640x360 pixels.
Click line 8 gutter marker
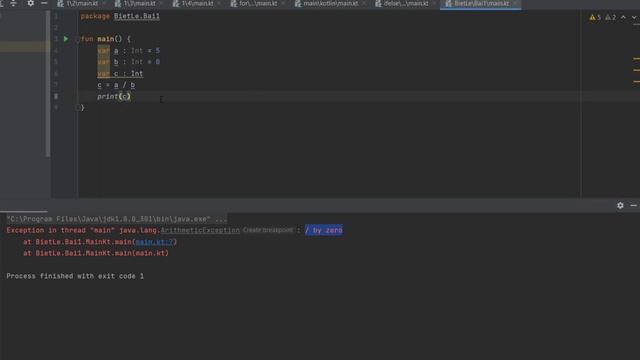pos(56,96)
